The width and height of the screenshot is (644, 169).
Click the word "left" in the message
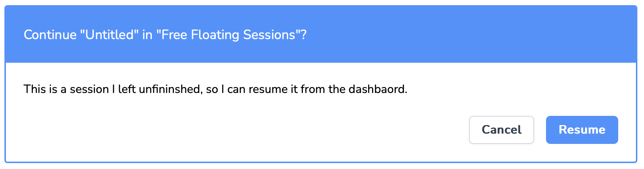point(127,89)
